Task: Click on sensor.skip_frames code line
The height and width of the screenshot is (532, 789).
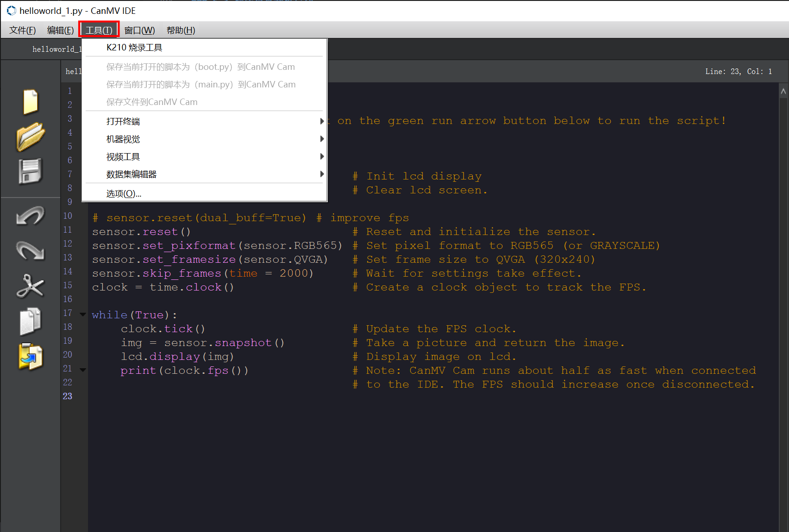Action: [203, 273]
